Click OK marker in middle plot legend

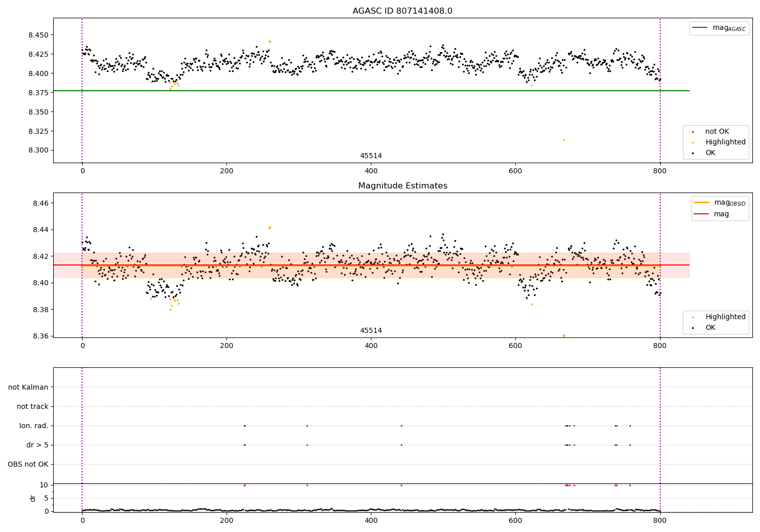tap(693, 328)
